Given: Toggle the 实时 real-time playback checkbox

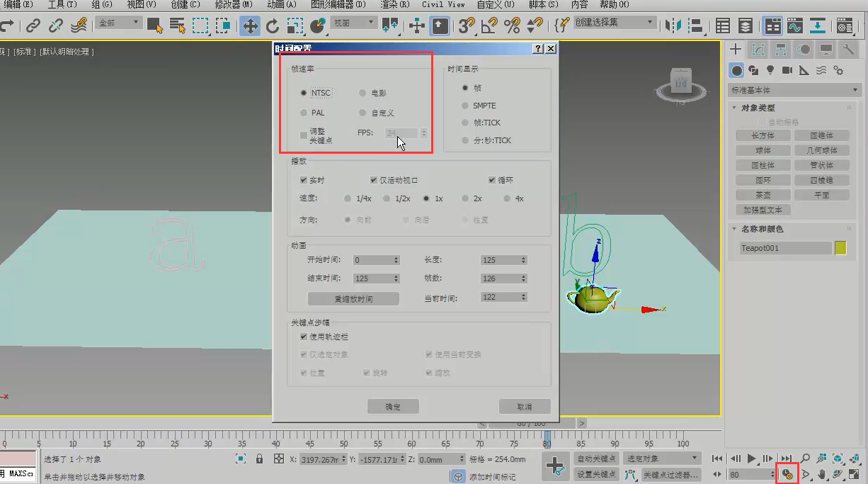Looking at the screenshot, I should point(304,179).
